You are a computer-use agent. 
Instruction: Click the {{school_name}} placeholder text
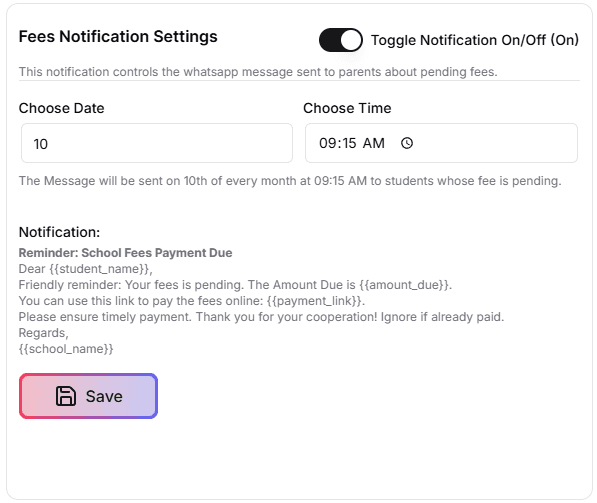[x=66, y=349]
